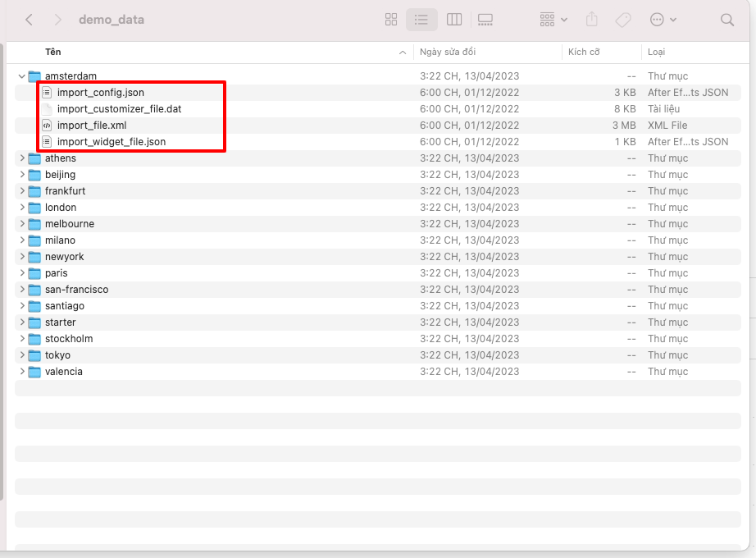Select the import_config.json file name

(x=101, y=93)
